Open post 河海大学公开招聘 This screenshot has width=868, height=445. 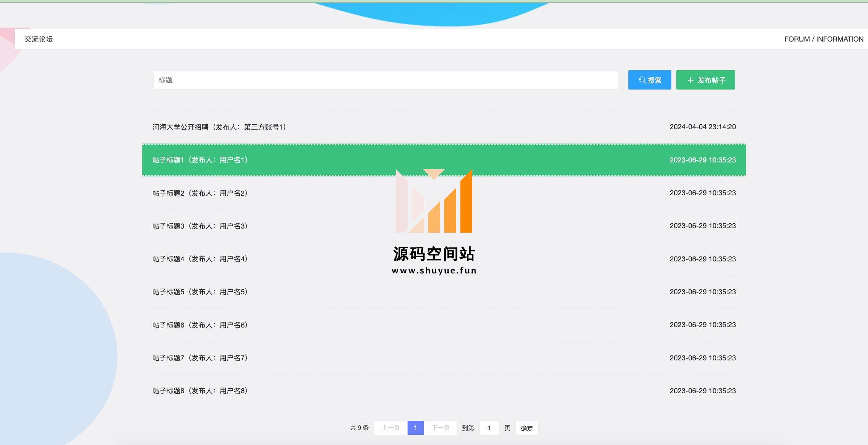444,127
